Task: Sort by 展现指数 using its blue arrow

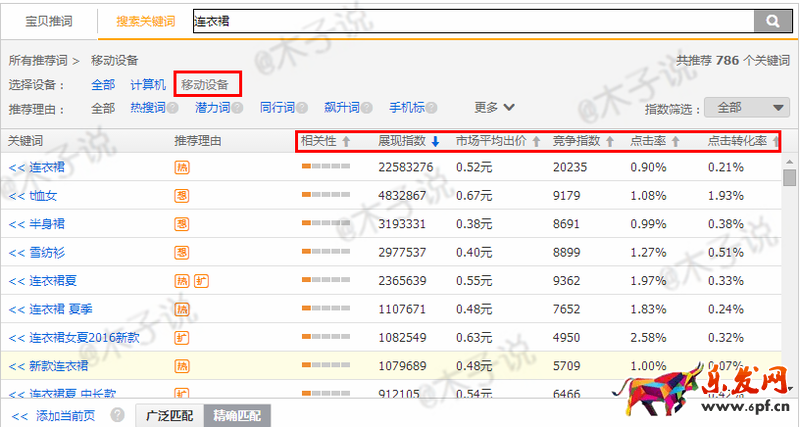Action: coord(435,142)
